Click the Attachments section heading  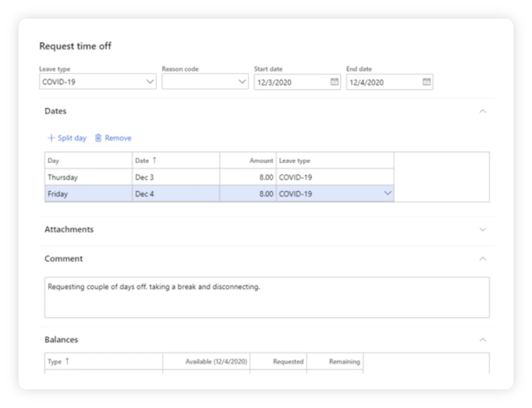point(69,230)
